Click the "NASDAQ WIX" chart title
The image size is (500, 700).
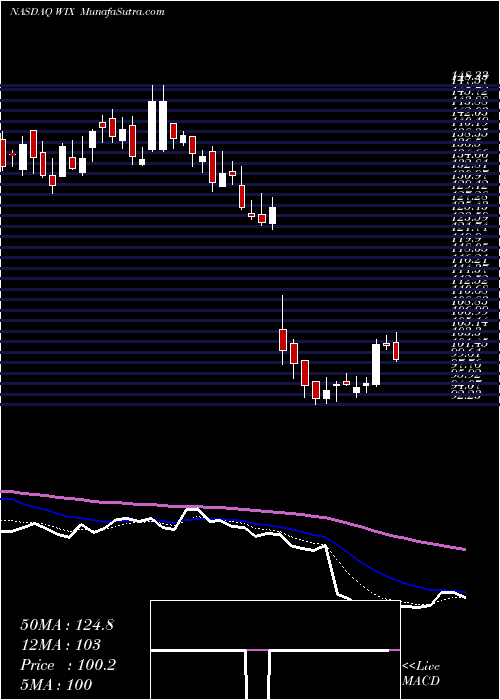point(42,12)
